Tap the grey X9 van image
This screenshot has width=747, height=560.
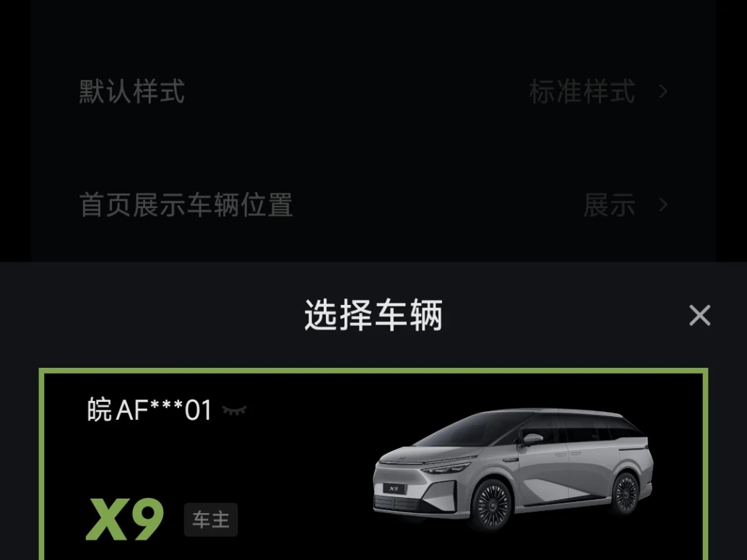click(513, 470)
